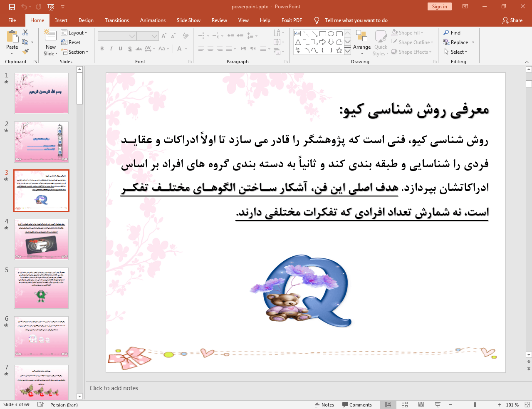
Task: Toggle Italic formatting
Action: click(x=111, y=49)
